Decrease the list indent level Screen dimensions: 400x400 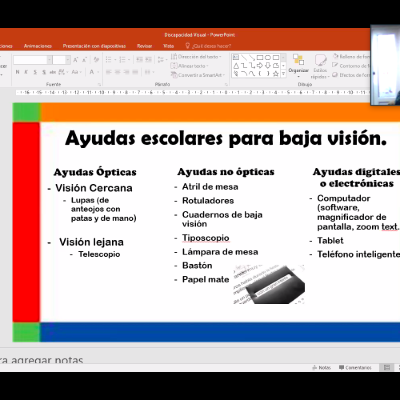click(139, 60)
